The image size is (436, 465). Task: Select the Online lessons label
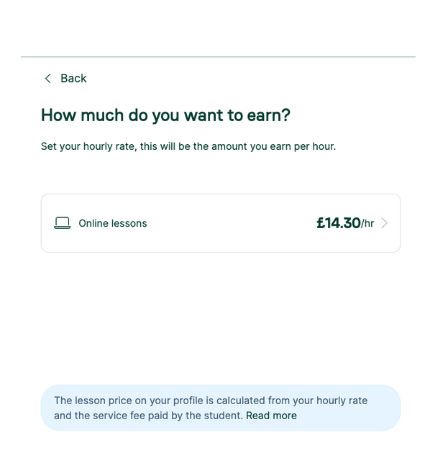(x=113, y=223)
